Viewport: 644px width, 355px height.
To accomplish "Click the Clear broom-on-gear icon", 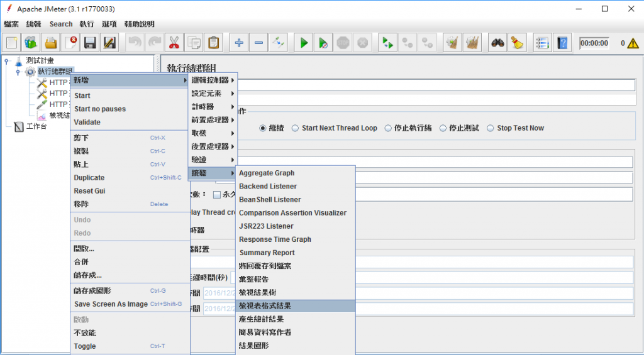I will (453, 43).
